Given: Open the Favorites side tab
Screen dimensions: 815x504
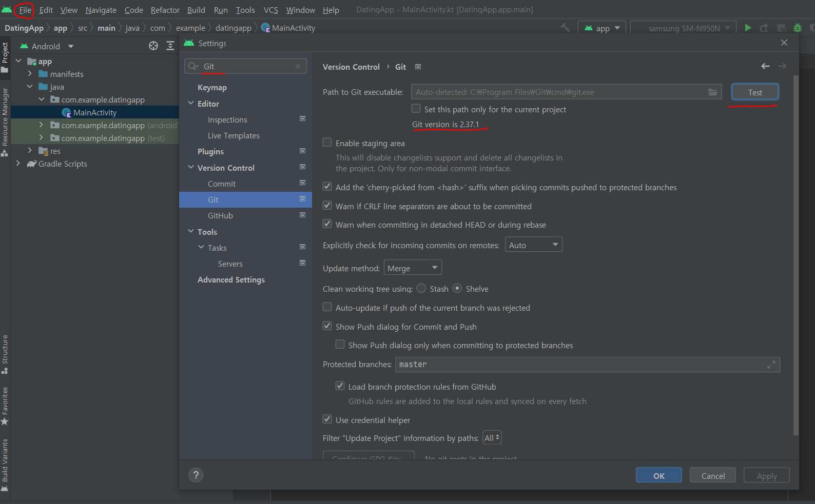Looking at the screenshot, I should tap(5, 406).
